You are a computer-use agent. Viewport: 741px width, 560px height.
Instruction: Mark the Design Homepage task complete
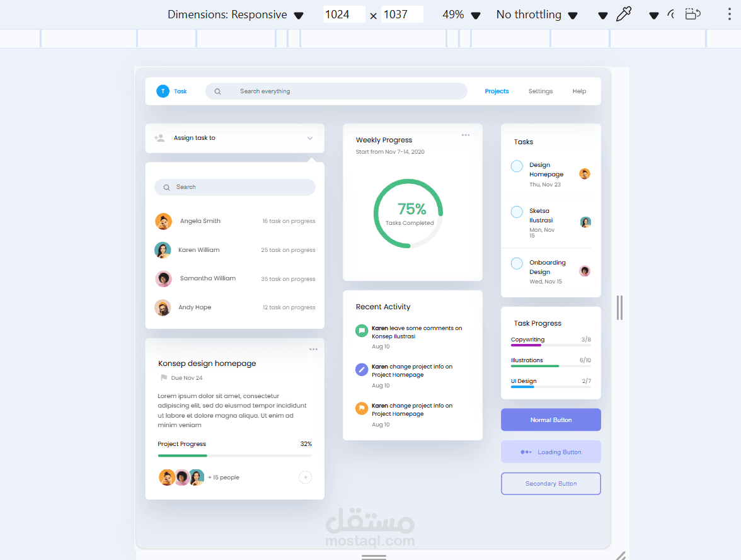point(517,166)
